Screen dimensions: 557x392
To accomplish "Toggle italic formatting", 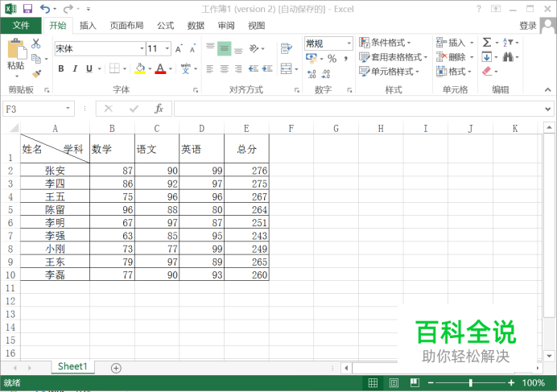I will click(x=75, y=68).
